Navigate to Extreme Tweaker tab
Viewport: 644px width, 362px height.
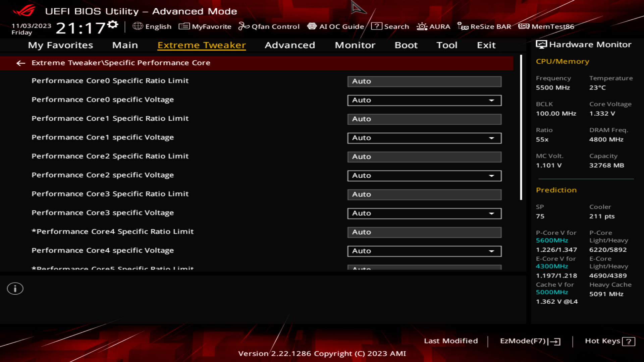[x=201, y=45]
